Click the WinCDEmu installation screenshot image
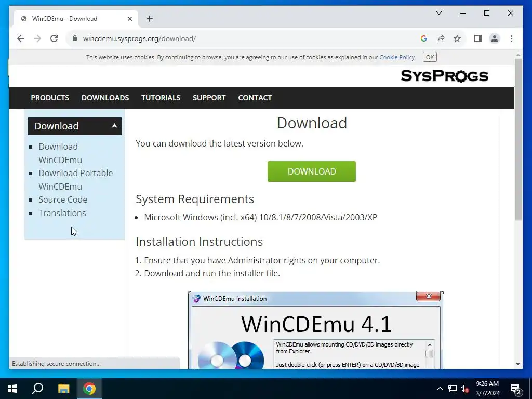The height and width of the screenshot is (399, 532). pos(316,330)
